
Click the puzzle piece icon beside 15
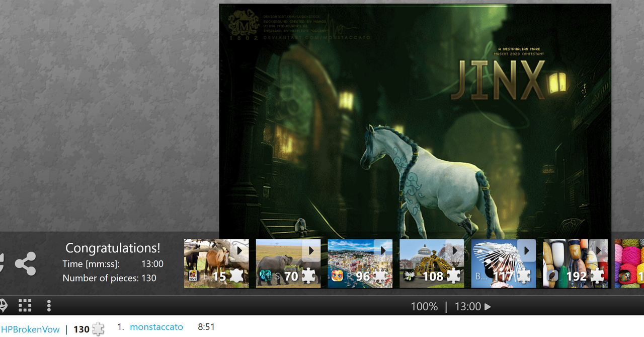coord(236,276)
